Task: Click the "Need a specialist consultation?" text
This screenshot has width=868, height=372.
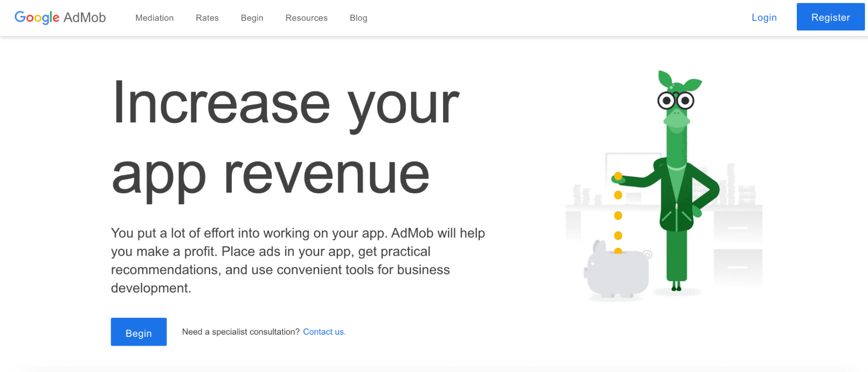Action: click(x=241, y=332)
